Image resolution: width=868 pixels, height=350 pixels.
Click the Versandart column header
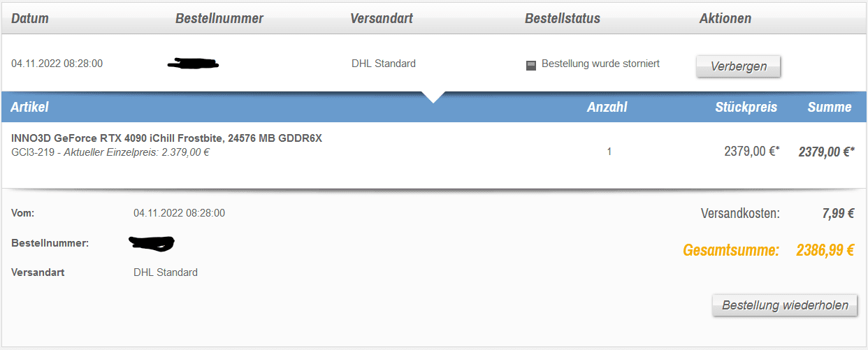[x=382, y=18]
